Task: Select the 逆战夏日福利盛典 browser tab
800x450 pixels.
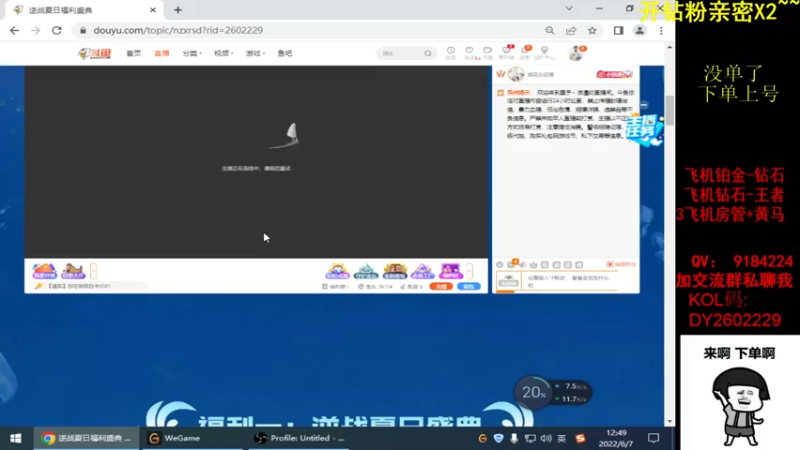Action: click(82, 10)
